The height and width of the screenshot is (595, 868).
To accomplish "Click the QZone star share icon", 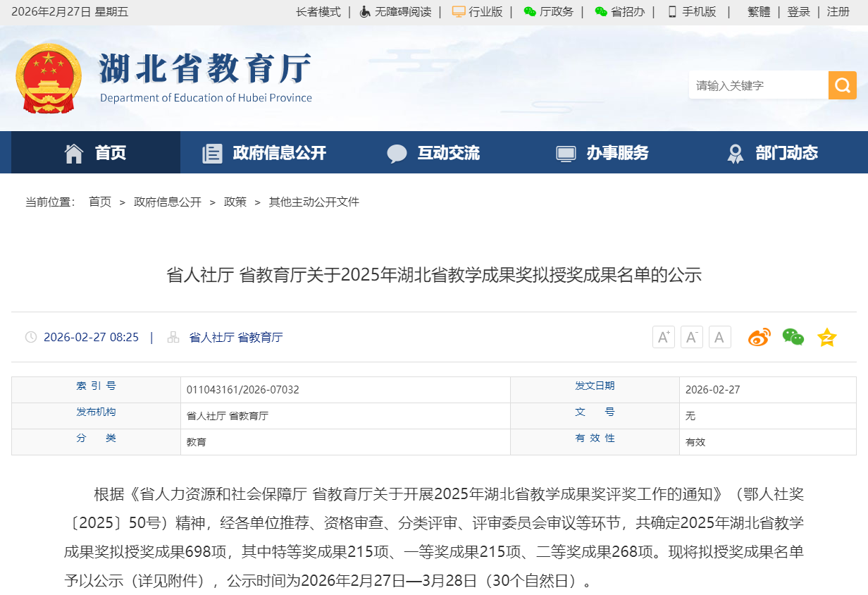I will coord(826,337).
